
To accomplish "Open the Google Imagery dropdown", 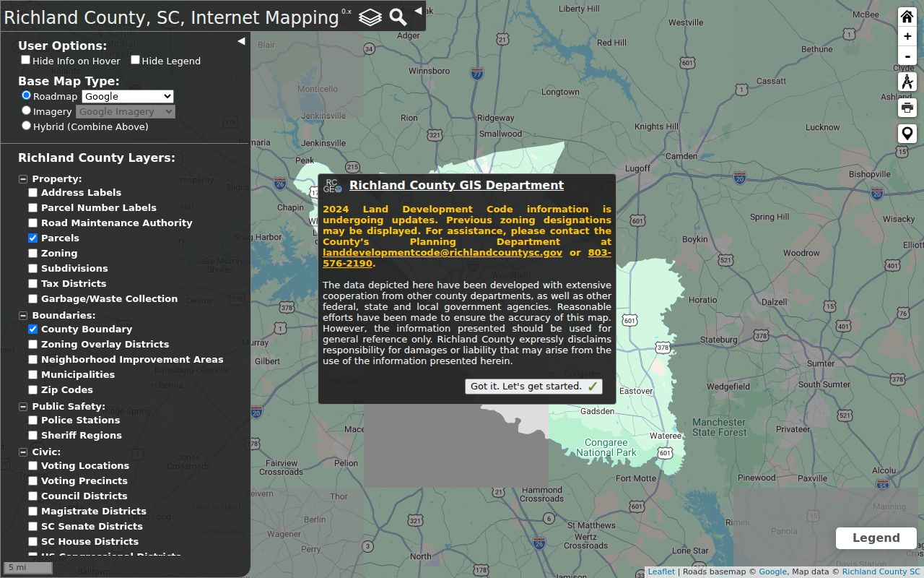I will [125, 111].
